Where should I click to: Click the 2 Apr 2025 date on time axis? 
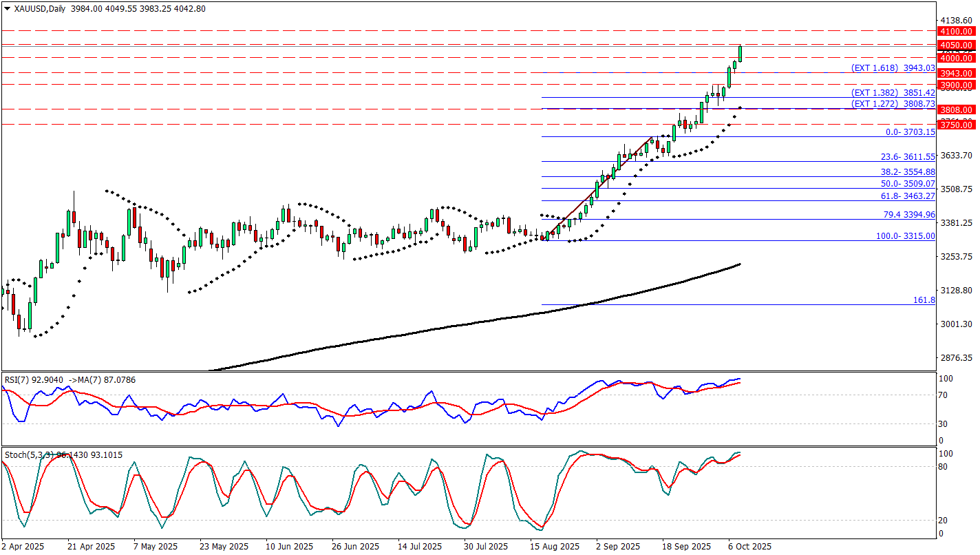[x=23, y=547]
